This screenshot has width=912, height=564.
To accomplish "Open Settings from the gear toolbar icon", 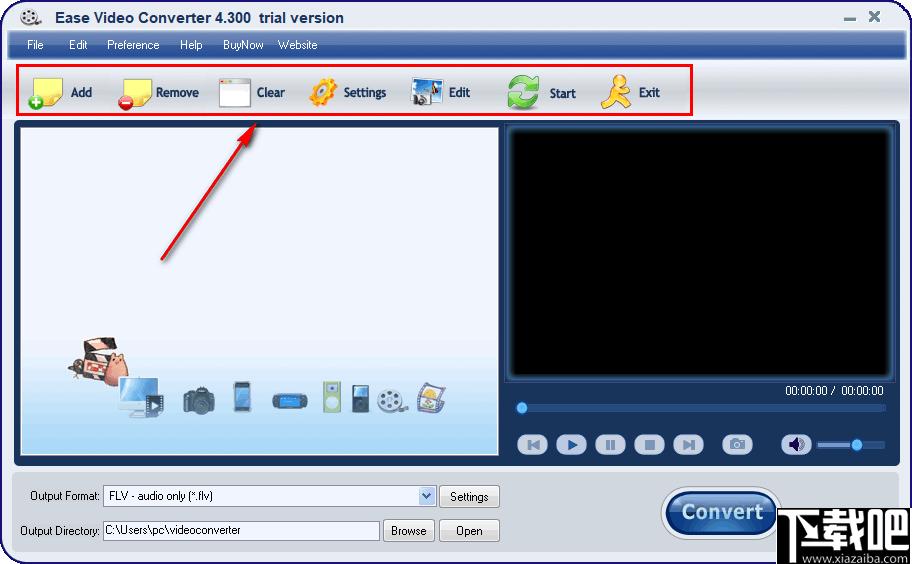I will [x=347, y=92].
